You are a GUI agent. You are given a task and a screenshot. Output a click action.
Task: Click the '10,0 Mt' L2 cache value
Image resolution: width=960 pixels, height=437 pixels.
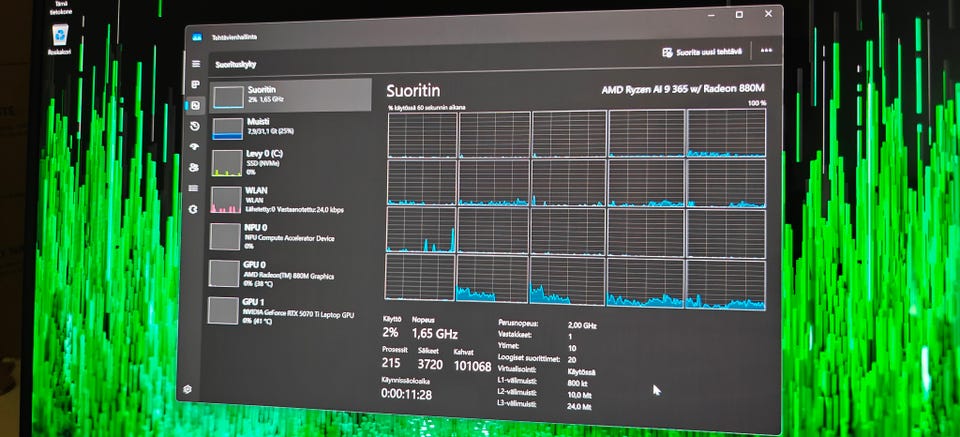(x=579, y=395)
